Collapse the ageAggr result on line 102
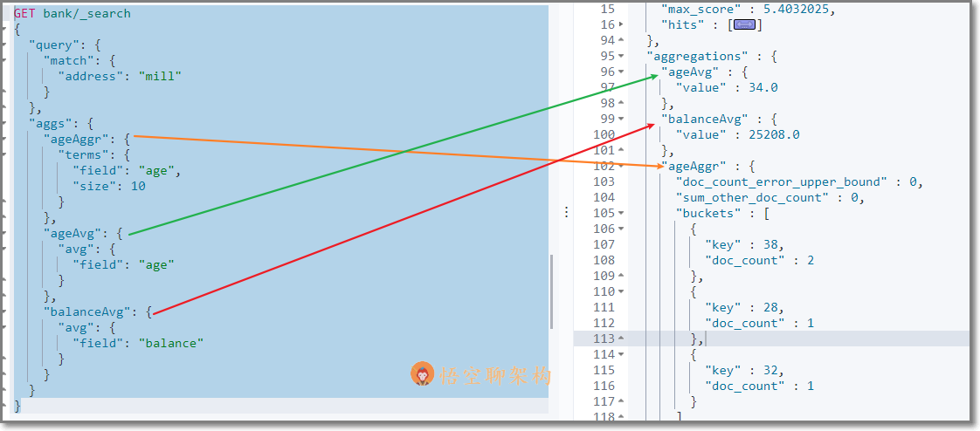The image size is (980, 431). 621,167
